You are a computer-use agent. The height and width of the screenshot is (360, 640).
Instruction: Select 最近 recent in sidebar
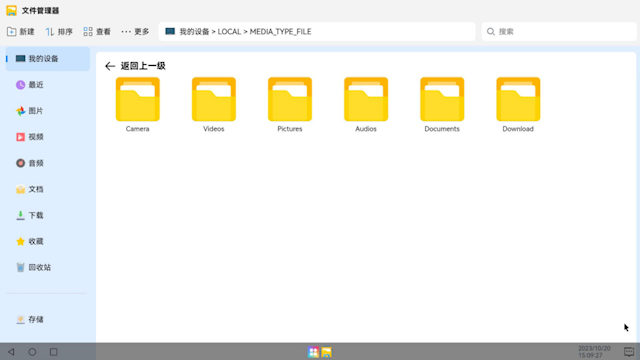coord(48,84)
